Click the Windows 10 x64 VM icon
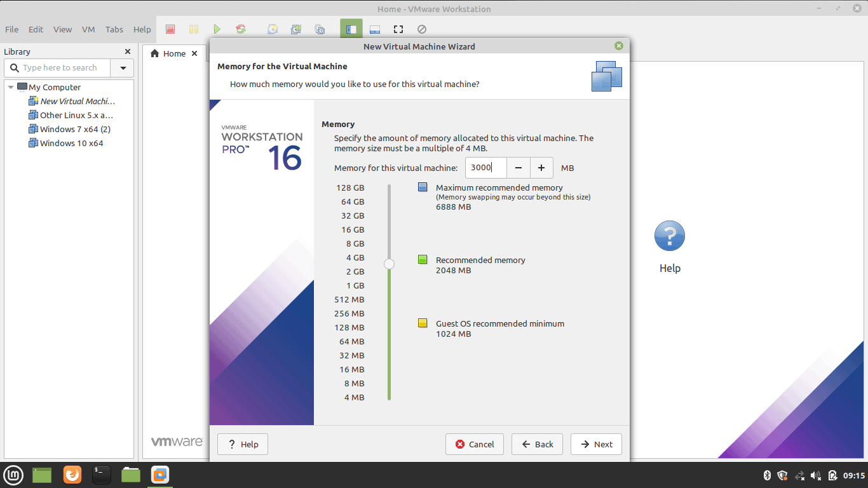 [34, 143]
